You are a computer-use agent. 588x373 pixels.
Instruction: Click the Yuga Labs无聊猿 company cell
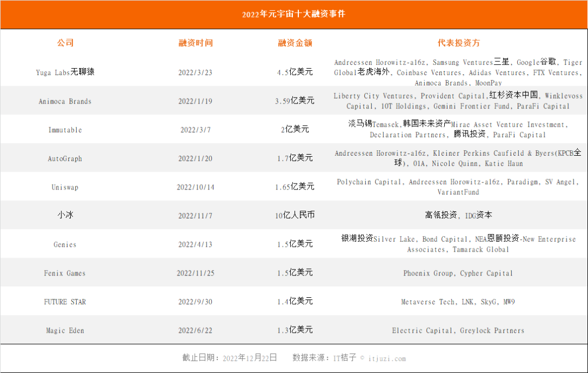coord(65,72)
